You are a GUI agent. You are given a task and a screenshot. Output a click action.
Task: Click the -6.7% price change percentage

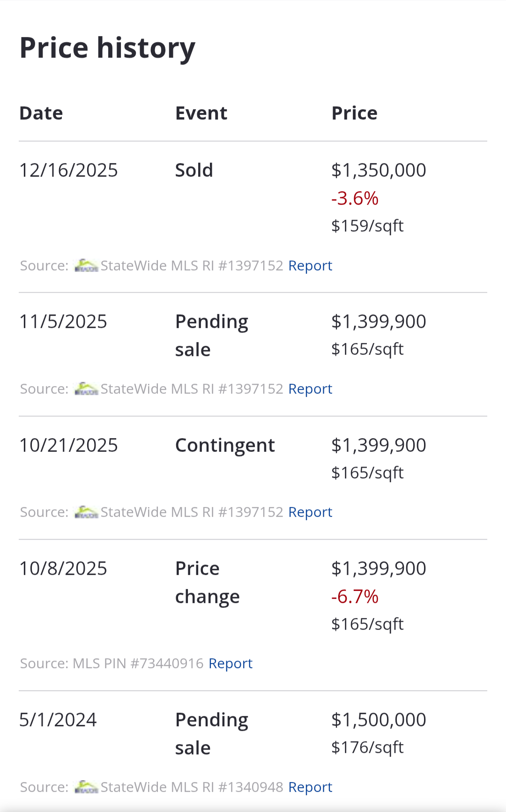pyautogui.click(x=355, y=596)
